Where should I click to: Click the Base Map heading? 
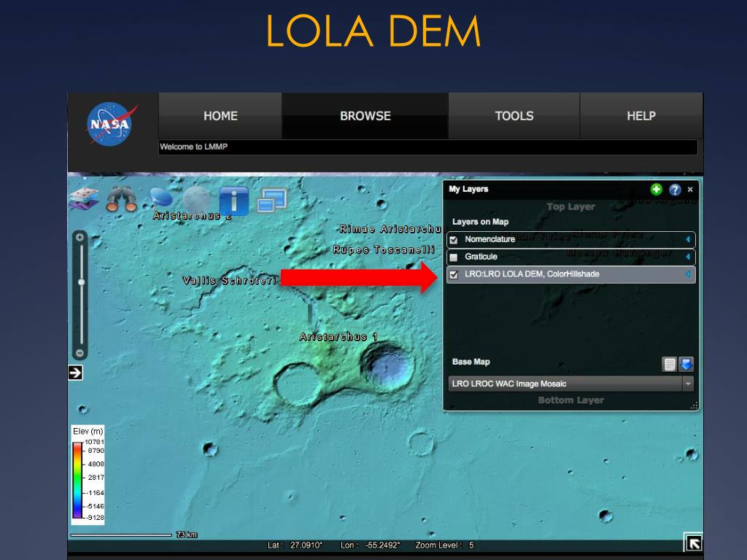[471, 362]
